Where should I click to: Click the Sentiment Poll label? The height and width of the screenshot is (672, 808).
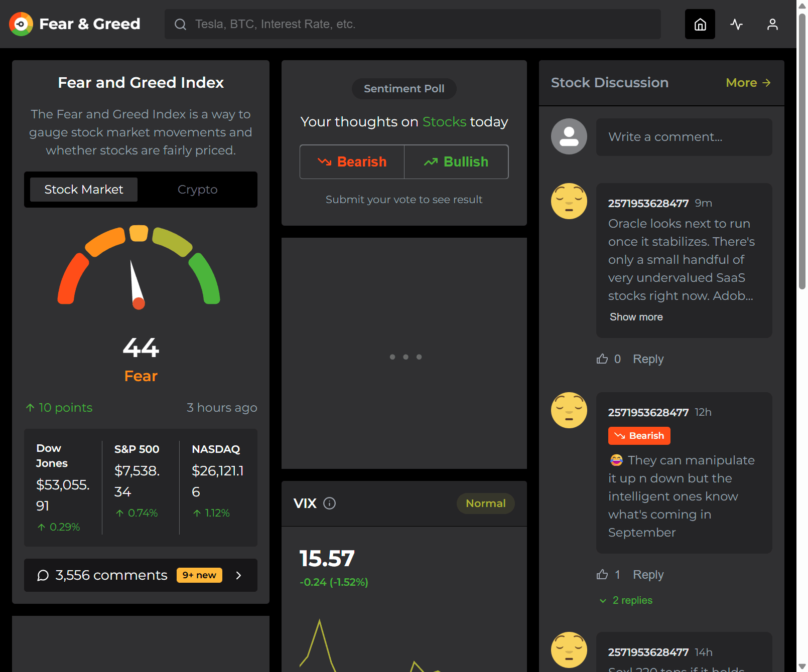(x=404, y=89)
